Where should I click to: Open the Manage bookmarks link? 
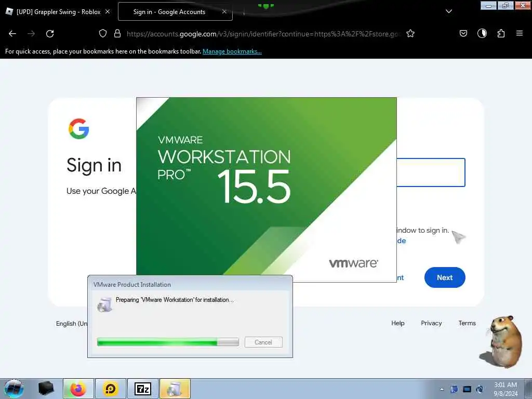232,51
